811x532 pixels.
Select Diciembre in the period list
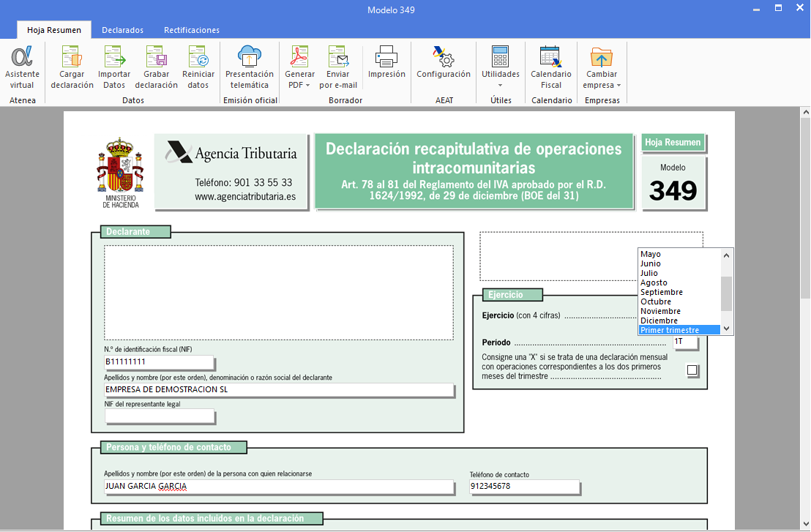pos(680,321)
